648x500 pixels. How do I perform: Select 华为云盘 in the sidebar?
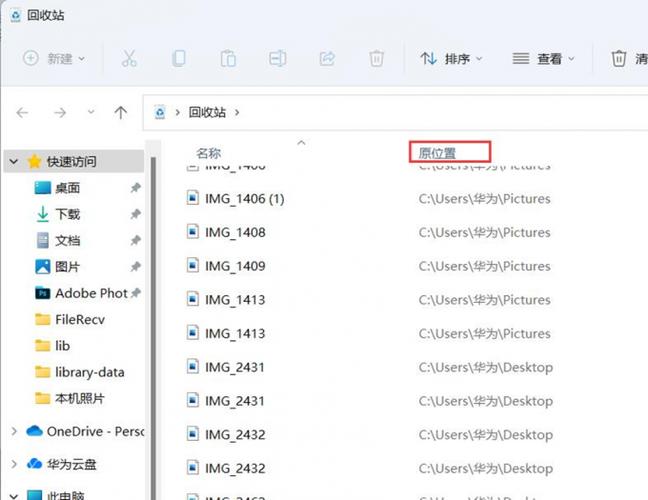tap(71, 464)
